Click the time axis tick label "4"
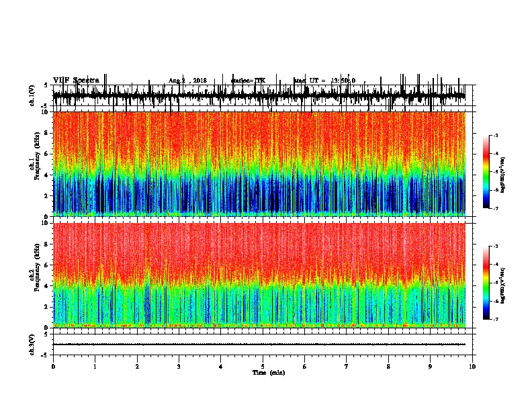The width and height of the screenshot is (532, 411). point(221,367)
